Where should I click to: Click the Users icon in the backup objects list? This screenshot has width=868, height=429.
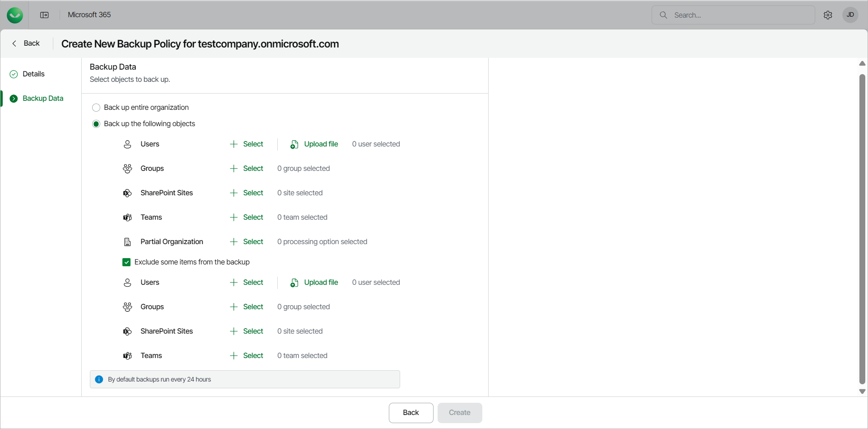point(127,144)
